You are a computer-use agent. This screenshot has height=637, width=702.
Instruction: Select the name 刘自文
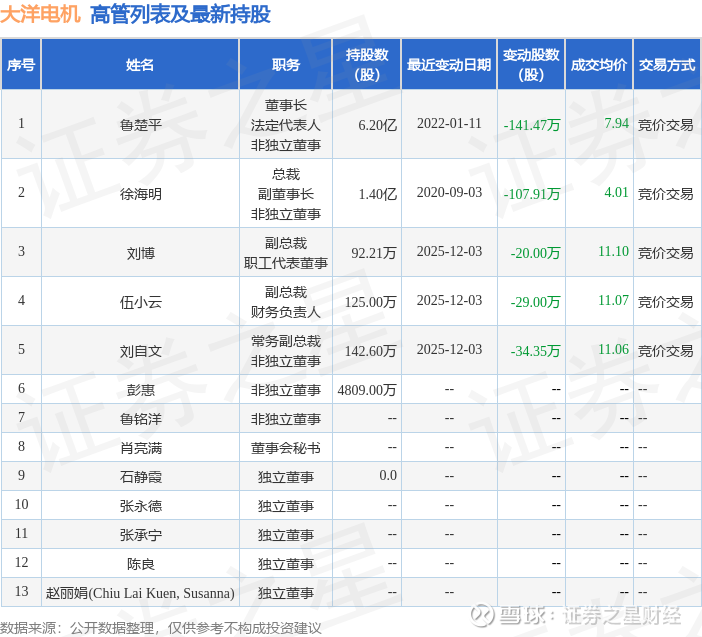pos(141,351)
